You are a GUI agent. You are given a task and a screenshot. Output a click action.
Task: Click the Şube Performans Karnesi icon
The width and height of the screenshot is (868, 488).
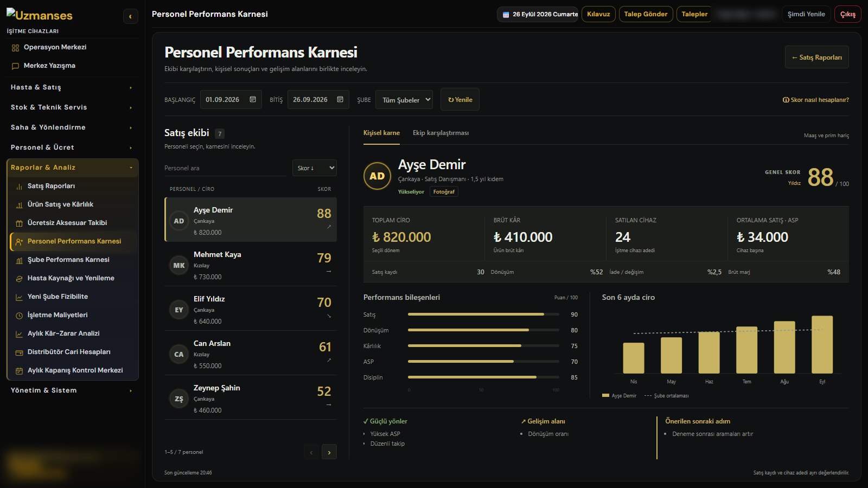pyautogui.click(x=19, y=260)
